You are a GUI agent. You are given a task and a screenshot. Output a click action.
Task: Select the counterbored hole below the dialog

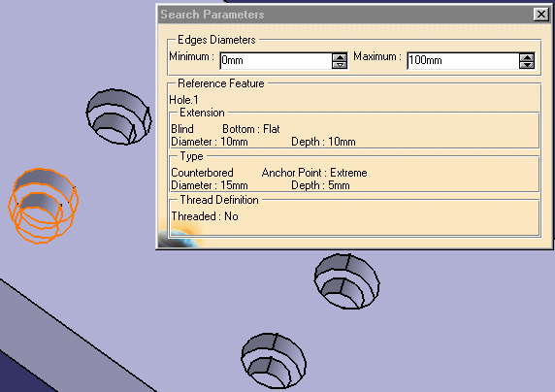[347, 281]
